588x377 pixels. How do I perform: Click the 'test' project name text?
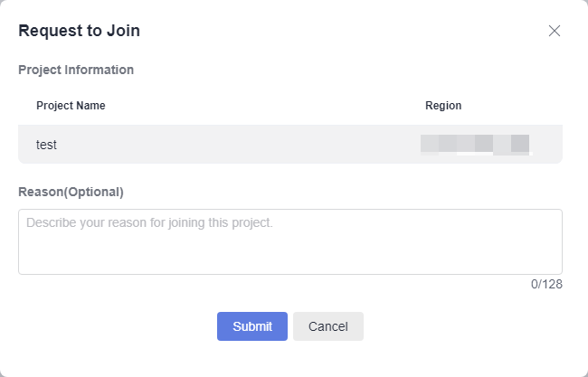46,145
